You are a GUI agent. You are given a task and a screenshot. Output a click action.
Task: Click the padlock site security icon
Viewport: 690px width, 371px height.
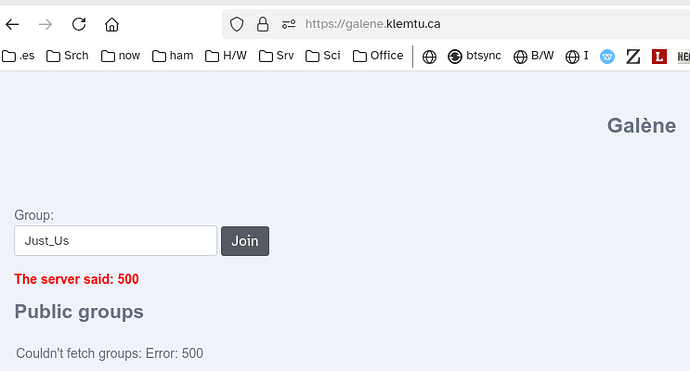[263, 24]
